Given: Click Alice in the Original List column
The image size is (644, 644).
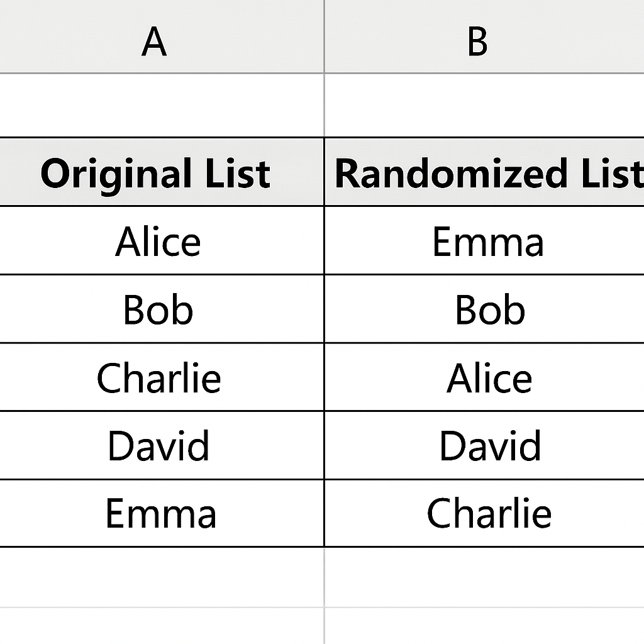Looking at the screenshot, I should tap(158, 241).
